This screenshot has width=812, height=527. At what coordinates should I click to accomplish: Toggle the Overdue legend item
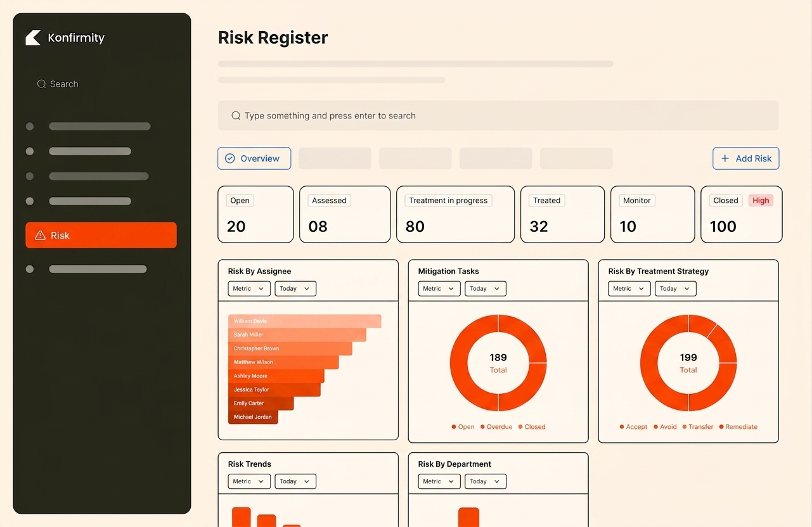point(496,427)
